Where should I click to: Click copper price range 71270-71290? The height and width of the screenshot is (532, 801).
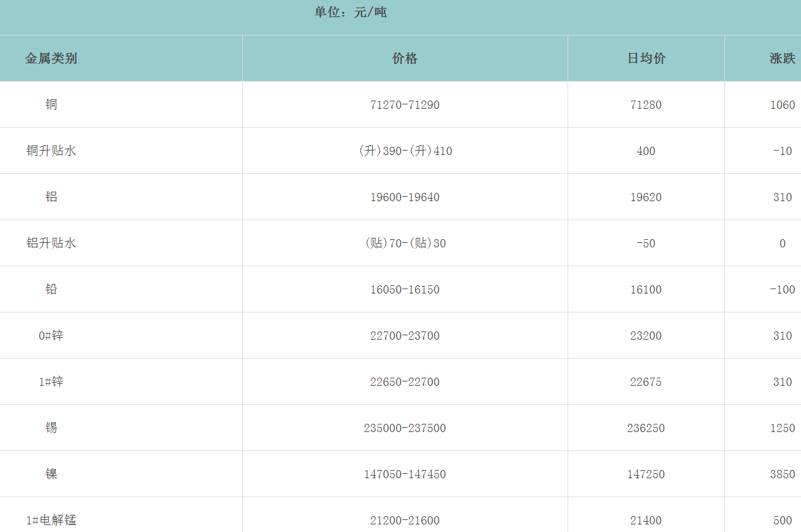(405, 105)
